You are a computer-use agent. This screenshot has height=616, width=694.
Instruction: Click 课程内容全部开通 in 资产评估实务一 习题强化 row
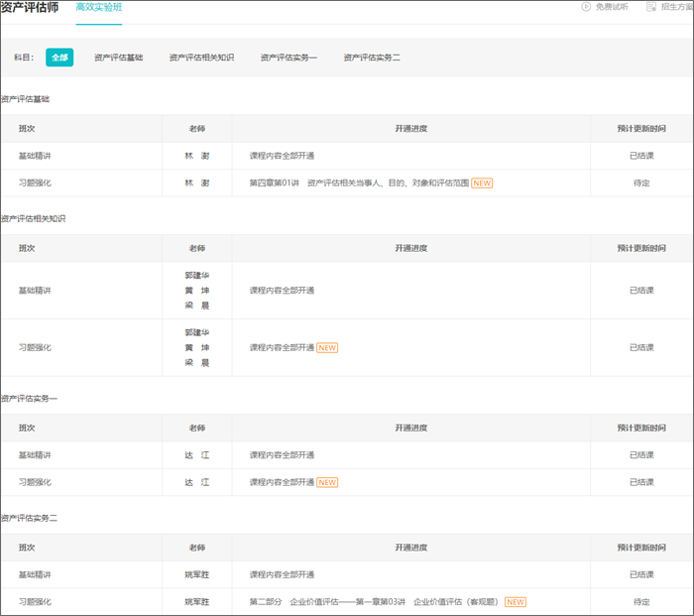tap(282, 482)
